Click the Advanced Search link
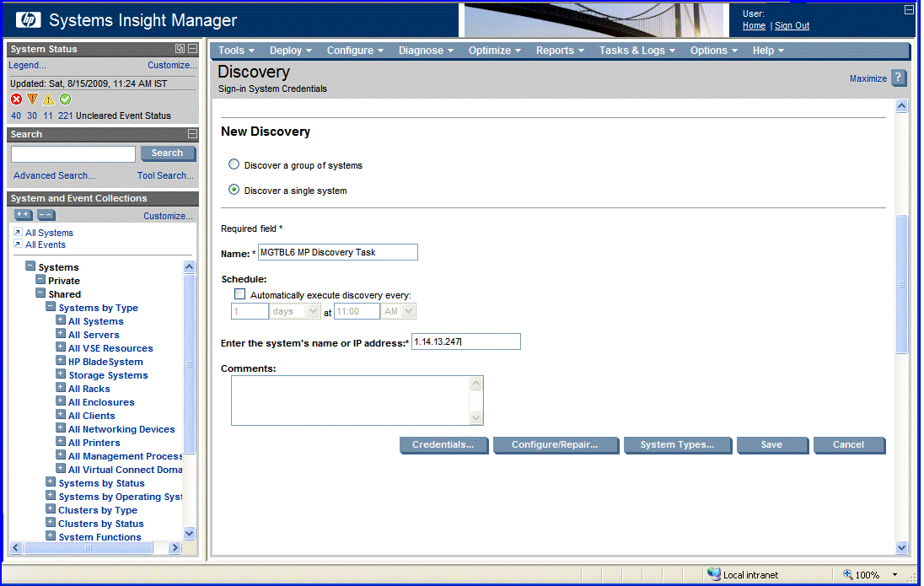This screenshot has height=586, width=924. point(54,175)
